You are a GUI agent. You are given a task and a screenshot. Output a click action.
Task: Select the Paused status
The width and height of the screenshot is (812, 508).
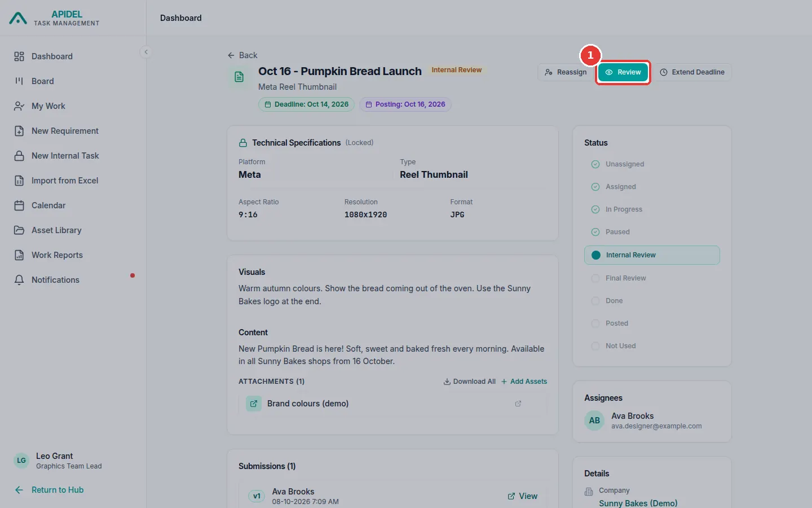pyautogui.click(x=652, y=232)
